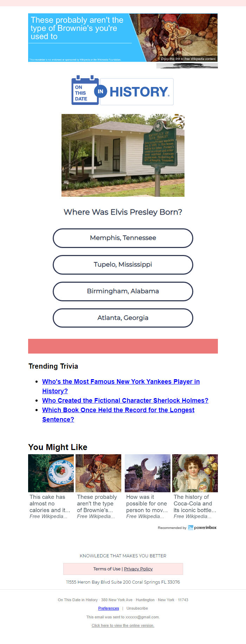Open the Coca-Cola history article thumbnail
The image size is (246, 644).
pos(195,473)
